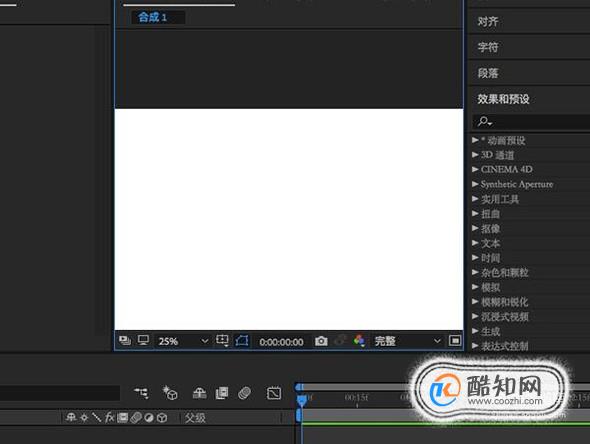Screen dimensions: 590x444
Task: Open the composition mini-flowchart icon
Action: 141,393
